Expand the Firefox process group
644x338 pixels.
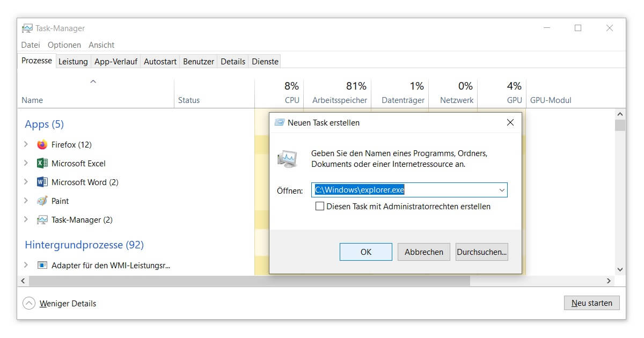(26, 145)
